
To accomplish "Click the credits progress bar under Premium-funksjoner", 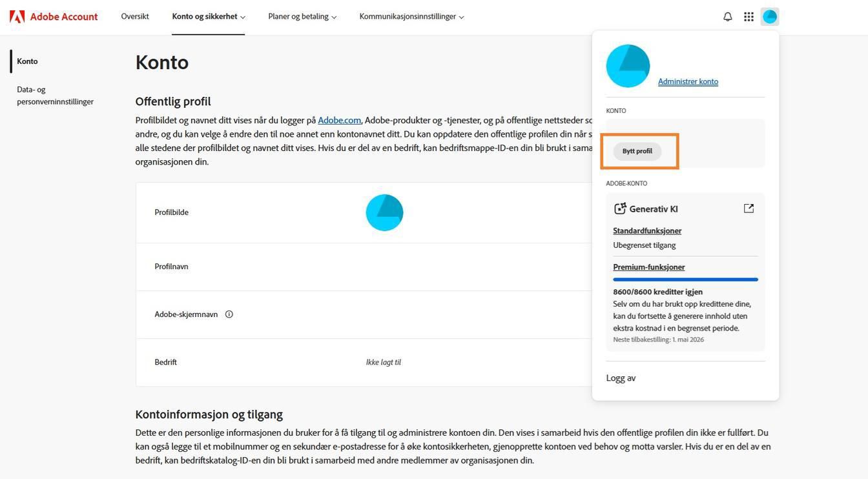I will 685,279.
